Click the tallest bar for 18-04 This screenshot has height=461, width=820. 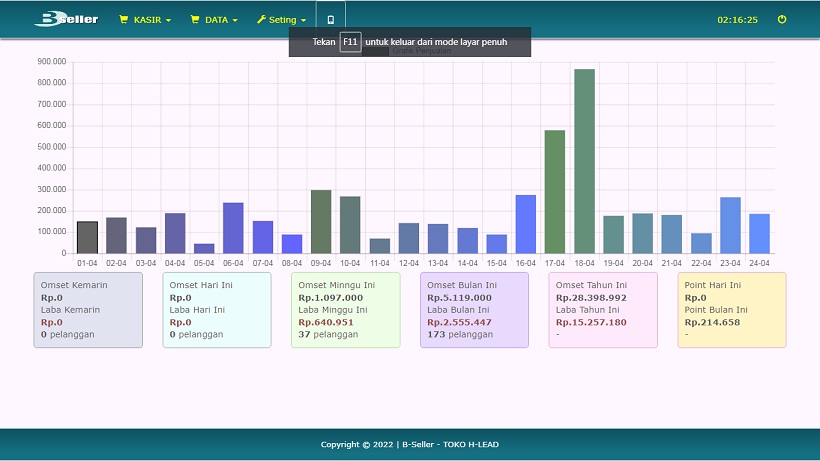tap(584, 161)
